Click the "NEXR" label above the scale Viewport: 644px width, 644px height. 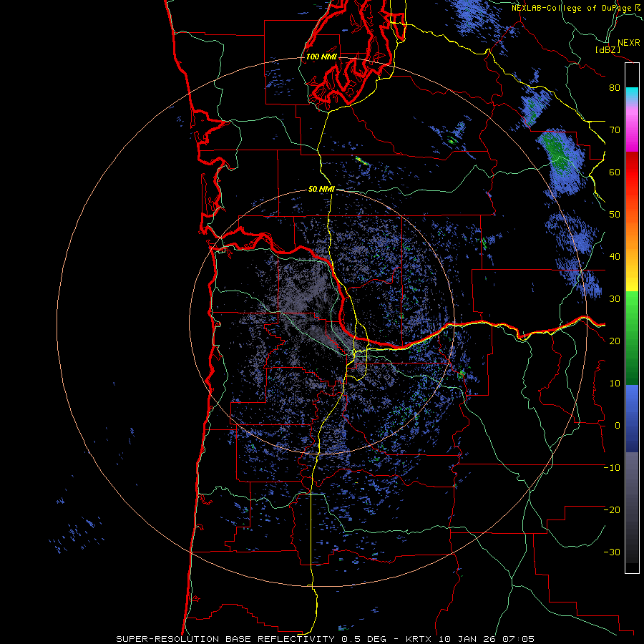point(628,43)
